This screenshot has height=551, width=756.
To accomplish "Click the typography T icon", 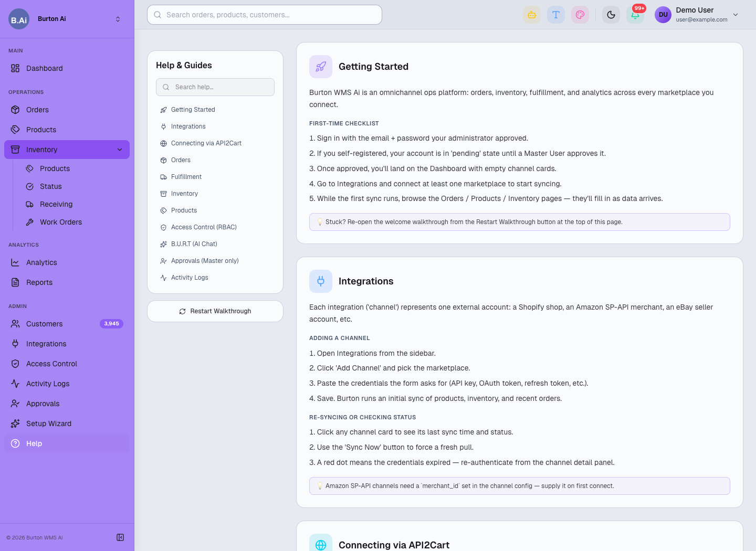I will pos(556,15).
